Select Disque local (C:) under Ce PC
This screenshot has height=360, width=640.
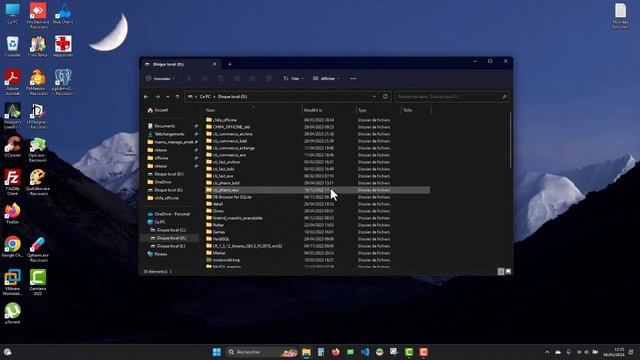pyautogui.click(x=170, y=230)
